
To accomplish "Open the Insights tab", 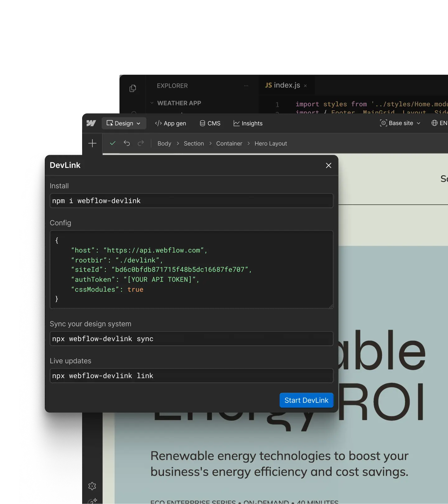I will [248, 123].
